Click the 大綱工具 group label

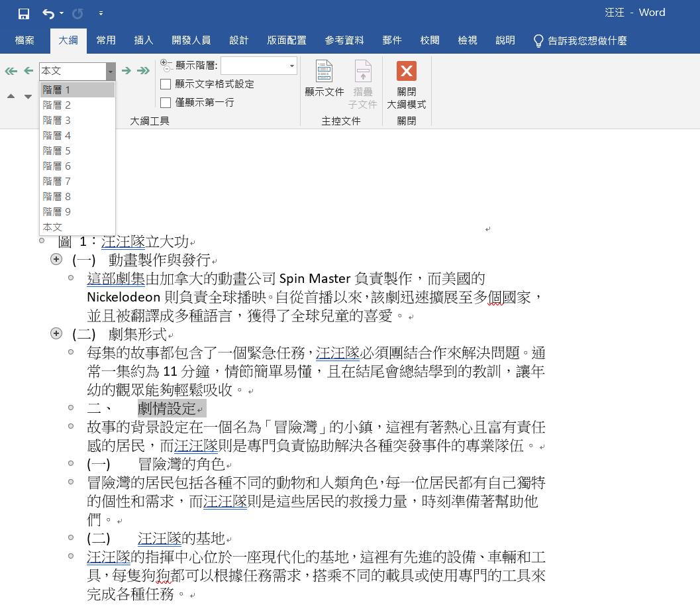[x=150, y=121]
